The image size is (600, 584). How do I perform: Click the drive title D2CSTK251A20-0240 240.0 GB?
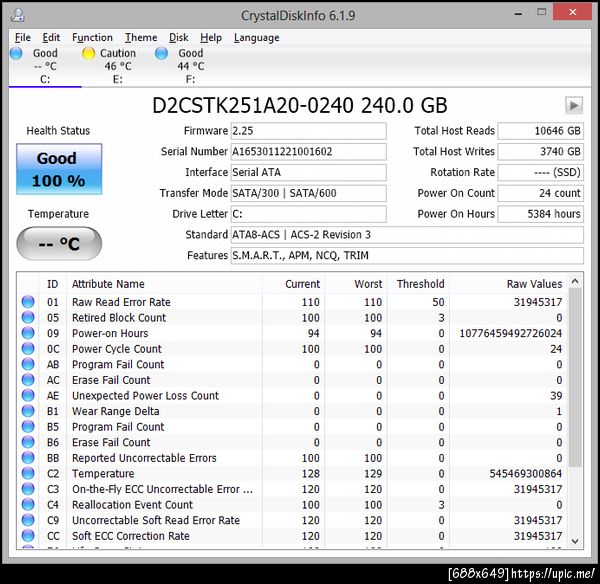(x=300, y=105)
